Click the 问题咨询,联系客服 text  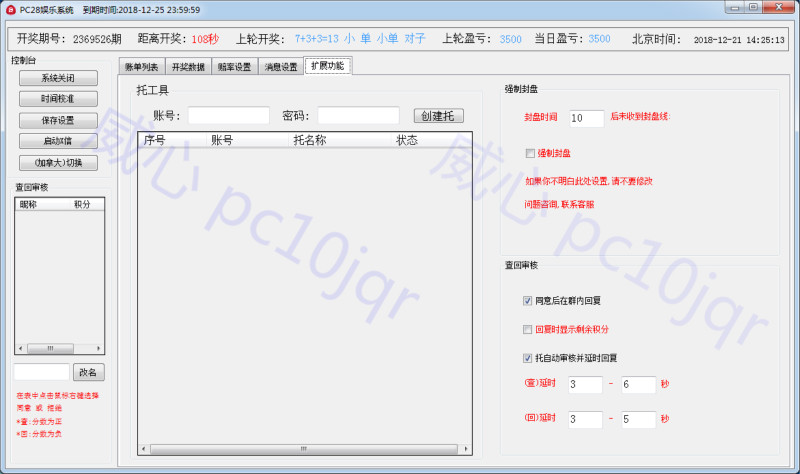click(x=559, y=205)
